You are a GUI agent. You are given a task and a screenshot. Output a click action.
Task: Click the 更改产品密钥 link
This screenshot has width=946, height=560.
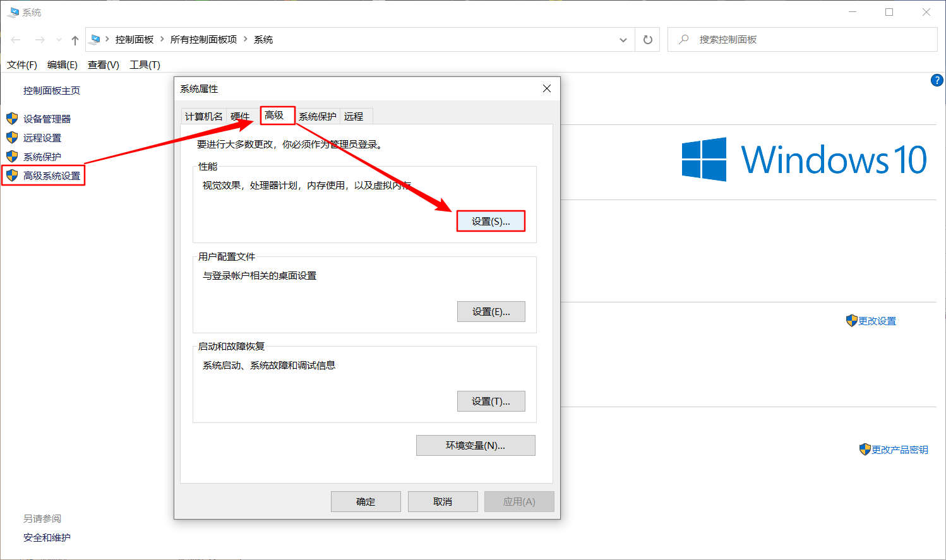click(900, 450)
